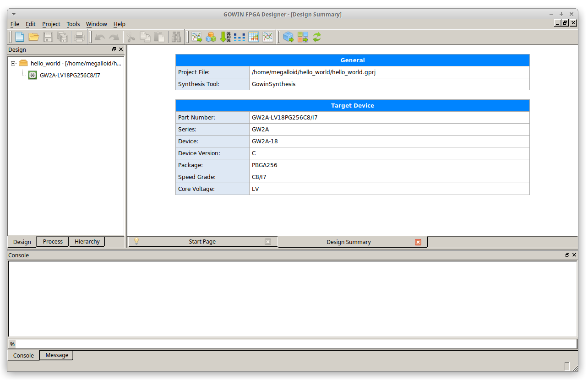Click the Project File label cell
588x380 pixels.
(x=212, y=72)
